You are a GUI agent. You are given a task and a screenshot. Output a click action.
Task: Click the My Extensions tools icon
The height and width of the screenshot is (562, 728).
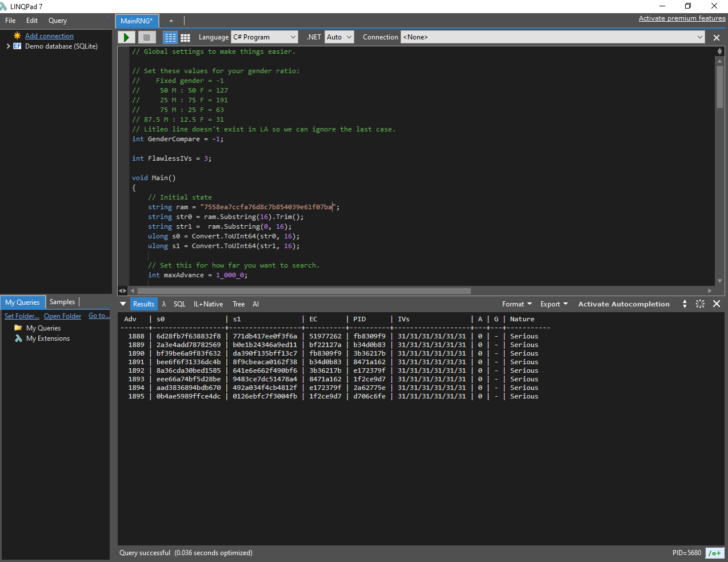(18, 338)
